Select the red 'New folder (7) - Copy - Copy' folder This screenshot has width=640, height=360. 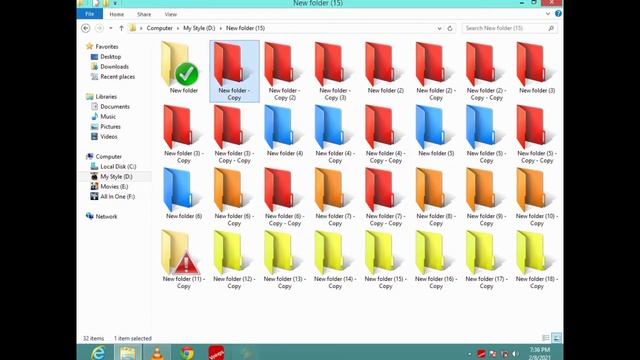(384, 190)
